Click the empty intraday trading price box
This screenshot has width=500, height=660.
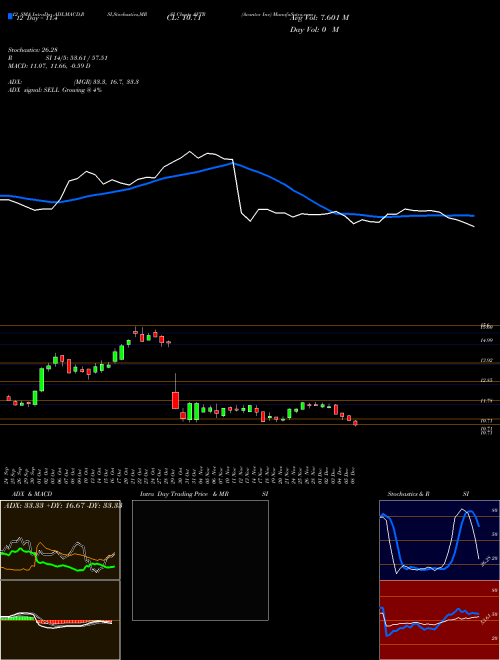pos(200,560)
